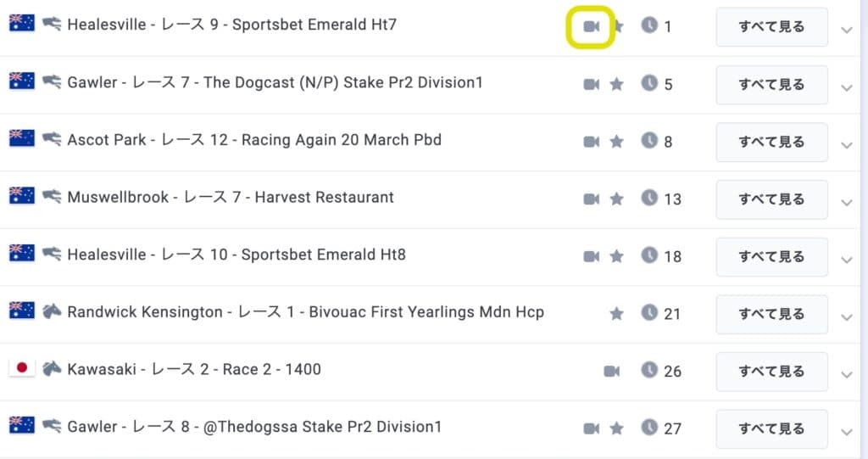Click horse icon next to Randwick Kensington race
Viewport: 868px width, 459px height.
coord(52,311)
